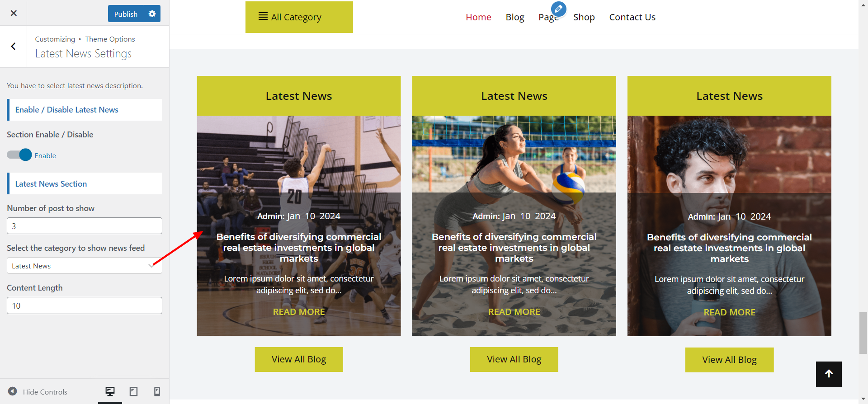Open the Latest News category dropdown
868x404 pixels.
pos(85,266)
